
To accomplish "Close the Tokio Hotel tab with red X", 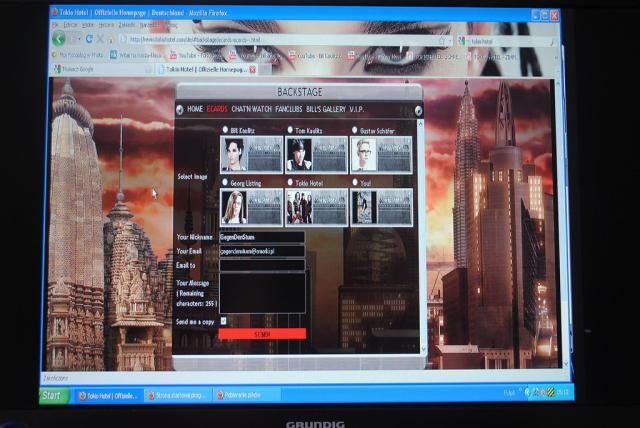I will pyautogui.click(x=253, y=69).
